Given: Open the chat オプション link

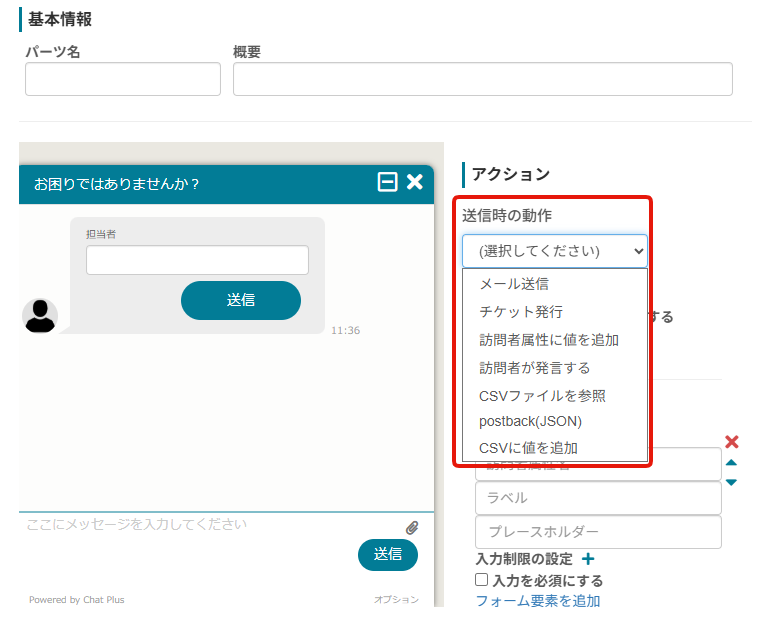Looking at the screenshot, I should click(396, 600).
